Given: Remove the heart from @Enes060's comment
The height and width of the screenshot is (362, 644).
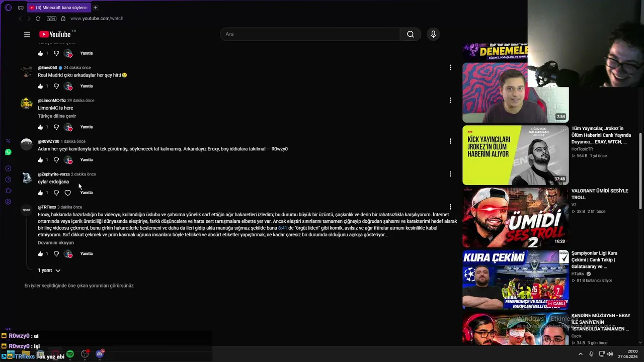Looking at the screenshot, I should coord(68,86).
